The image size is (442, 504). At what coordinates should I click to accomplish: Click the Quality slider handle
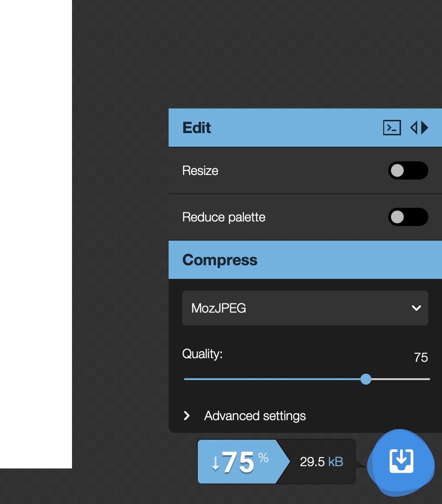[366, 379]
